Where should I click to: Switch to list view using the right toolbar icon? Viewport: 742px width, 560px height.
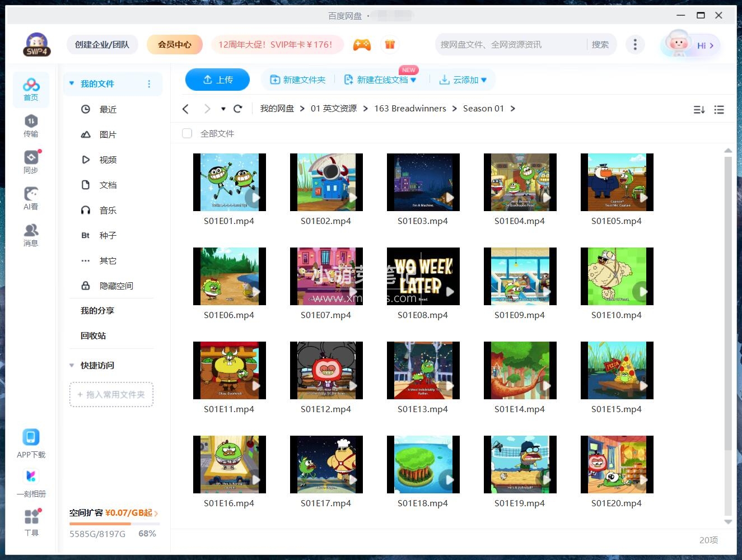point(719,109)
